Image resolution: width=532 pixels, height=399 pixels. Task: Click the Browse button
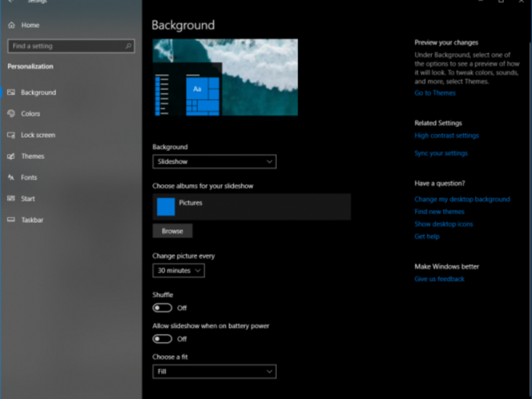[172, 231]
